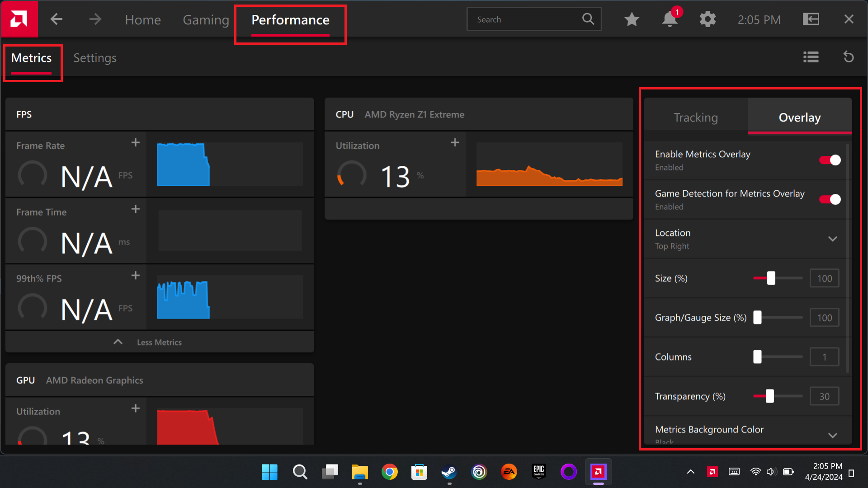This screenshot has width=868, height=488.
Task: Disable the Enable Metrics Overlay toggle
Action: 830,160
